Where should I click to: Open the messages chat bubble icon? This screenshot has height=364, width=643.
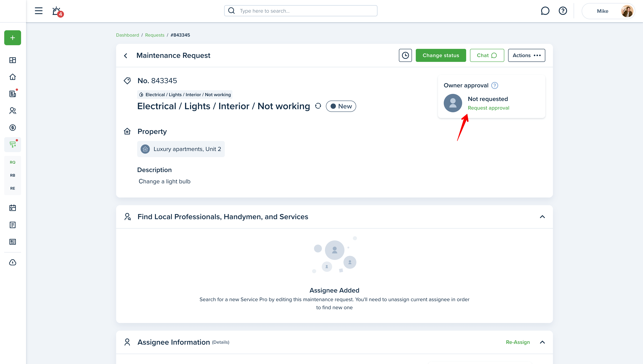545,11
